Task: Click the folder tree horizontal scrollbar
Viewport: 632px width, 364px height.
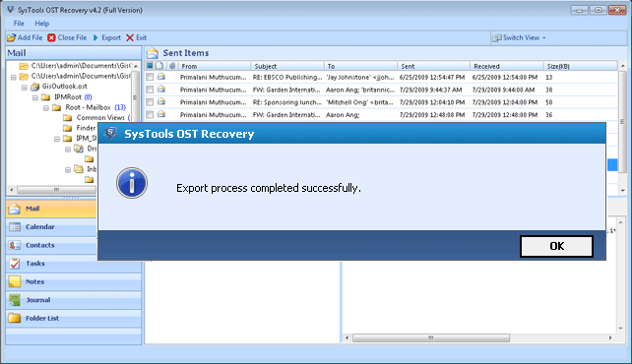Action: pos(56,190)
